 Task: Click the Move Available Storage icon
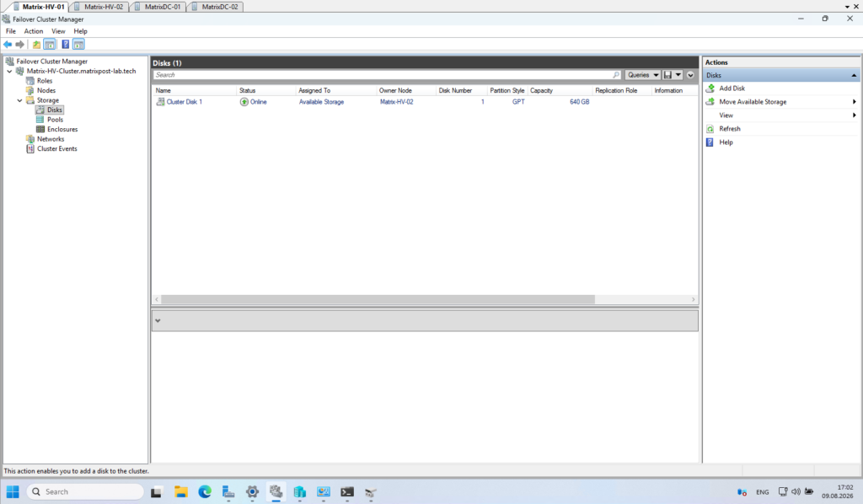[x=710, y=102]
